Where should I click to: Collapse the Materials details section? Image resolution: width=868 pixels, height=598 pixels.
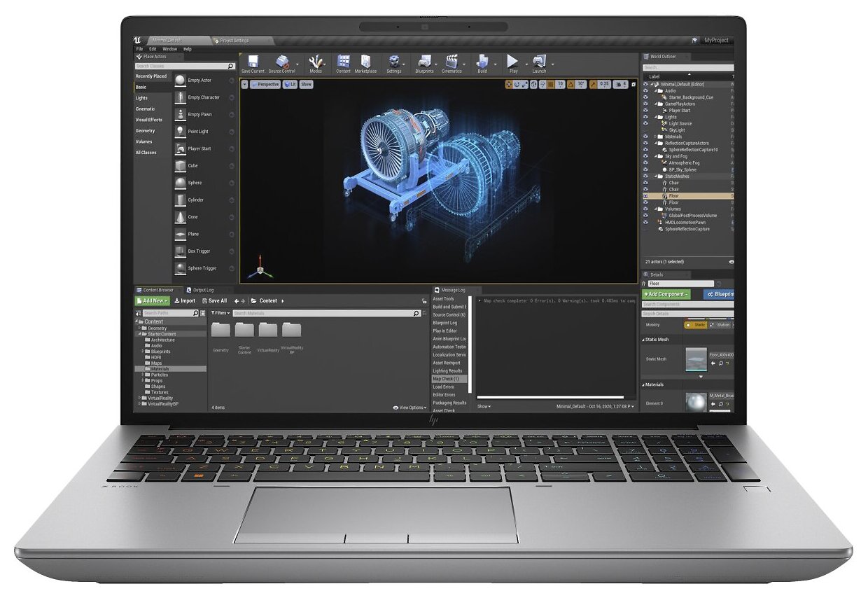[643, 384]
